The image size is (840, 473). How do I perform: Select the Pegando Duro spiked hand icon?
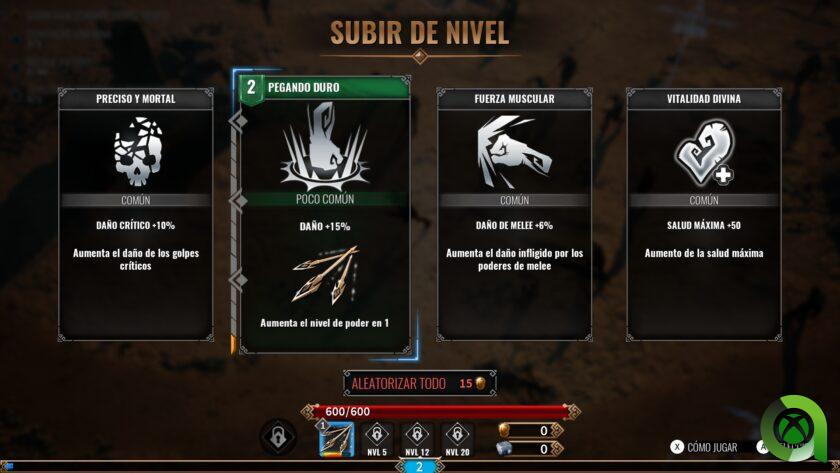pyautogui.click(x=325, y=147)
